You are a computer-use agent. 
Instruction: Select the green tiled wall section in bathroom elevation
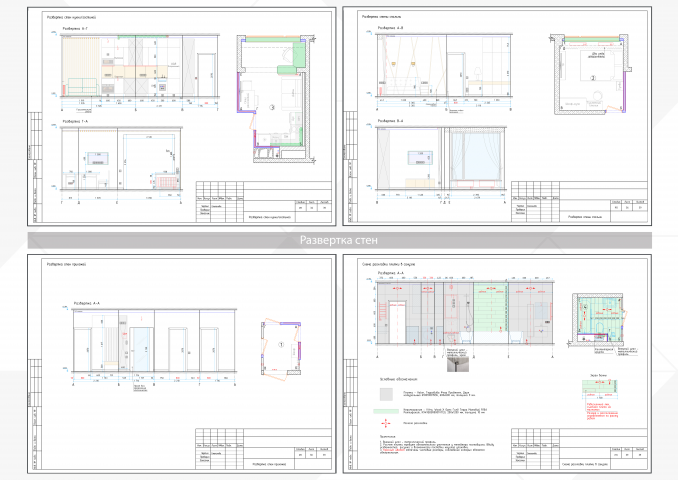pyautogui.click(x=490, y=307)
